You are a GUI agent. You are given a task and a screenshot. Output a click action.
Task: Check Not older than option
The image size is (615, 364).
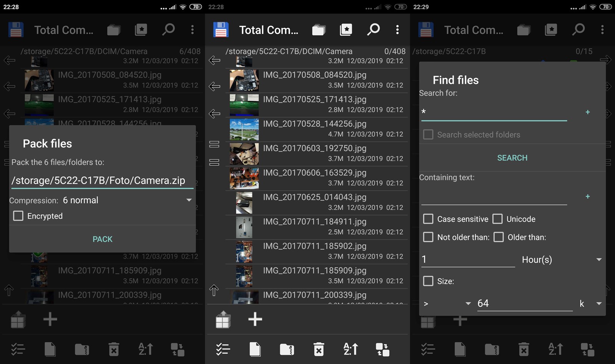coord(428,237)
